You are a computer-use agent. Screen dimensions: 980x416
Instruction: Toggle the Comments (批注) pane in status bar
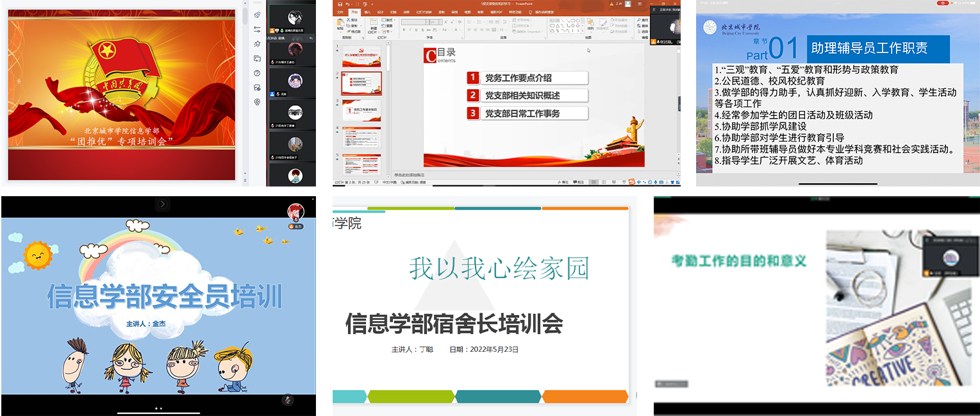[x=579, y=182]
